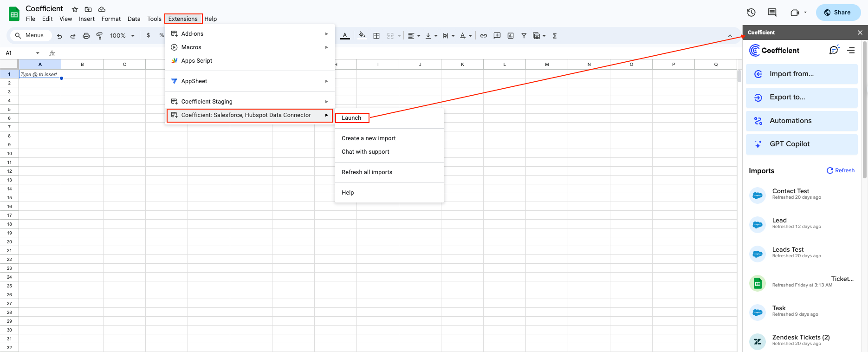Expand the AppSheet submenu
868x352 pixels.
pos(250,81)
